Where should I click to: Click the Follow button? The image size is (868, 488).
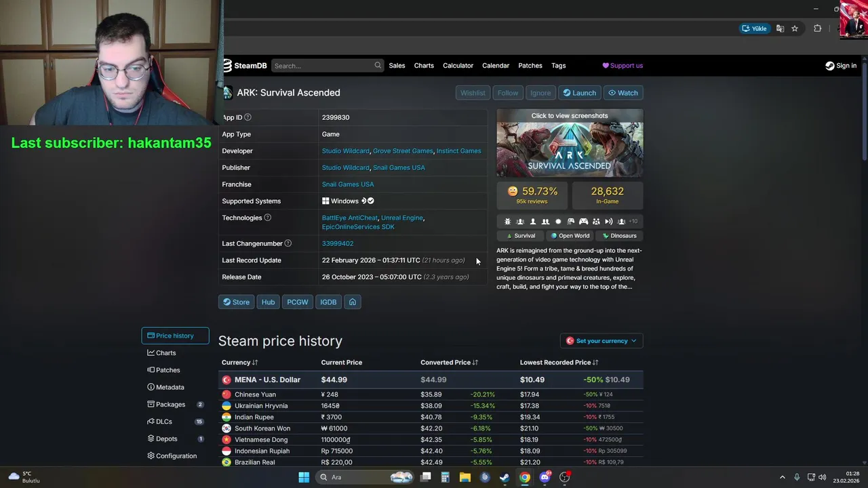point(508,93)
